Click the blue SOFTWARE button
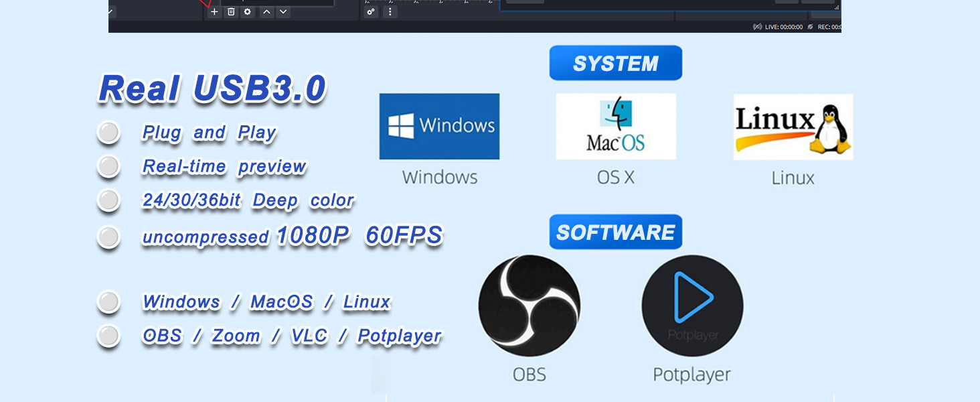 coord(615,232)
